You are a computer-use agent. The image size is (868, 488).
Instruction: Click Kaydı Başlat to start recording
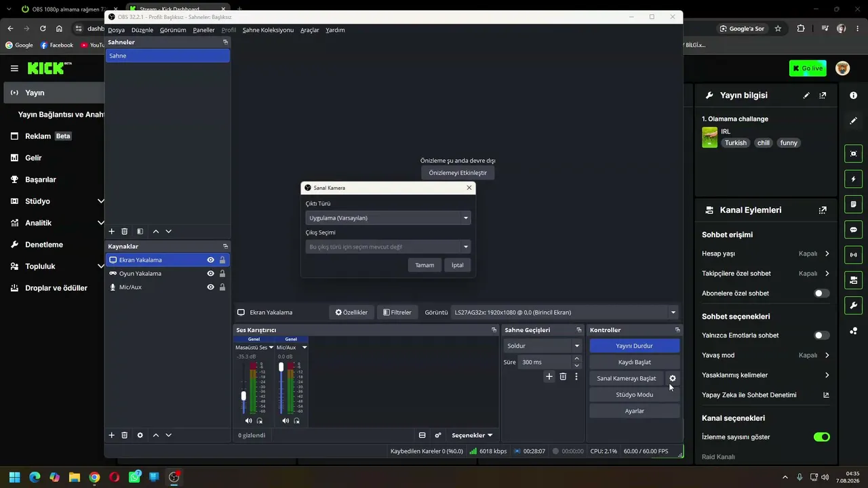pyautogui.click(x=634, y=362)
